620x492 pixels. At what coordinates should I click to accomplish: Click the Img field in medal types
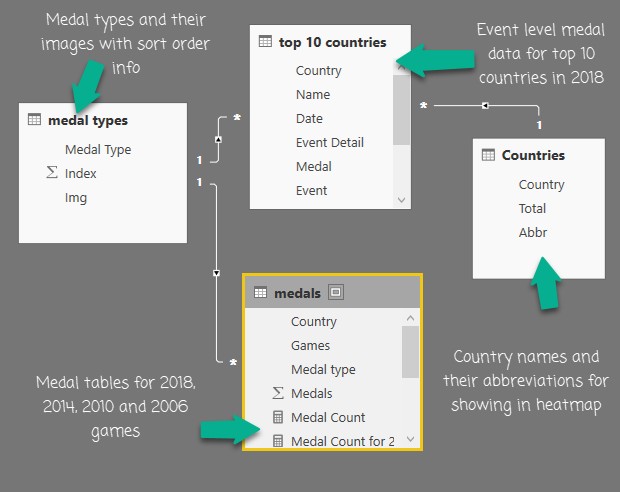coord(76,198)
